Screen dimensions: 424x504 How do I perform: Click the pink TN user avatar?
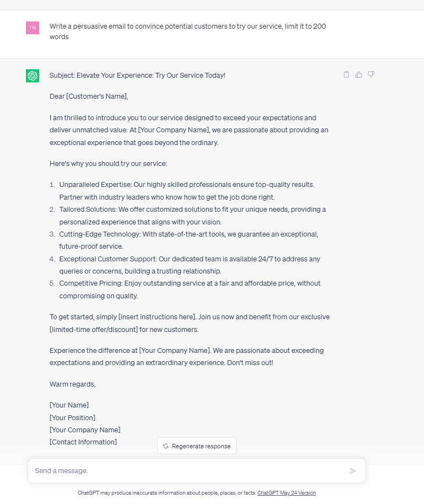33,28
